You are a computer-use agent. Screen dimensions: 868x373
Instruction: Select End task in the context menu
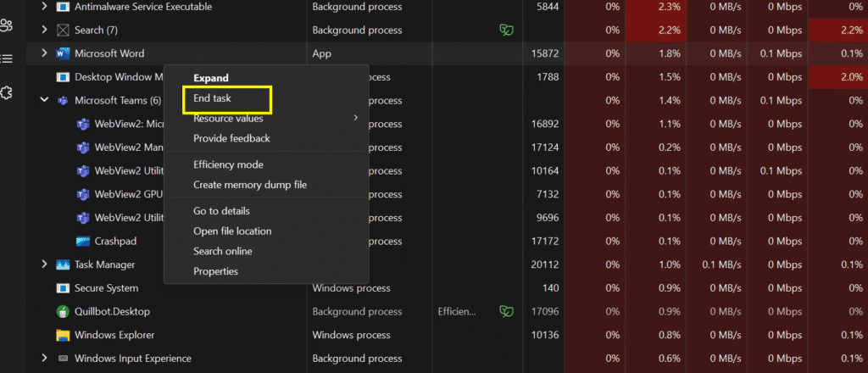click(212, 98)
